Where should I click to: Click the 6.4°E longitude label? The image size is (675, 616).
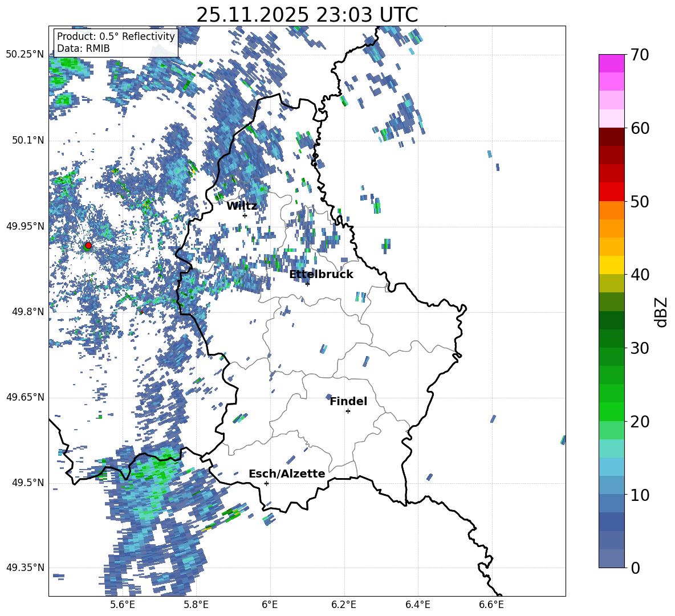coord(417,605)
